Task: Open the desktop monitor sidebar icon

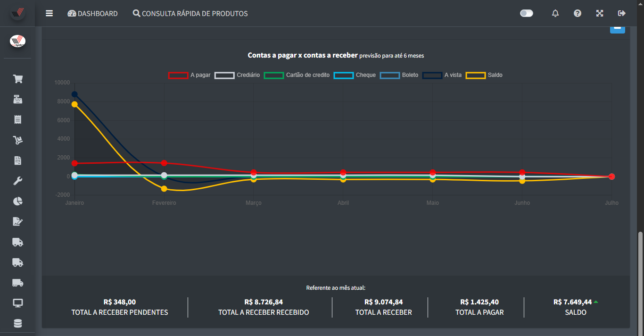Action: (18, 303)
